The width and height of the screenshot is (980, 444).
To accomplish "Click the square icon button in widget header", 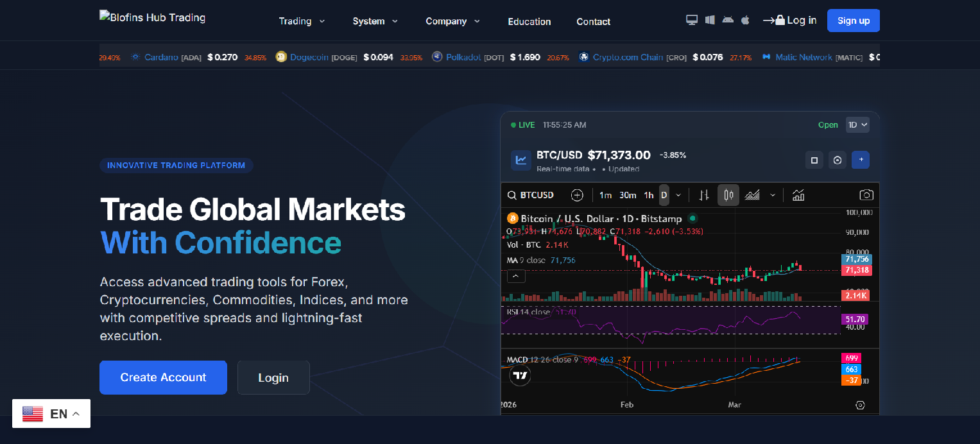I will 814,160.
